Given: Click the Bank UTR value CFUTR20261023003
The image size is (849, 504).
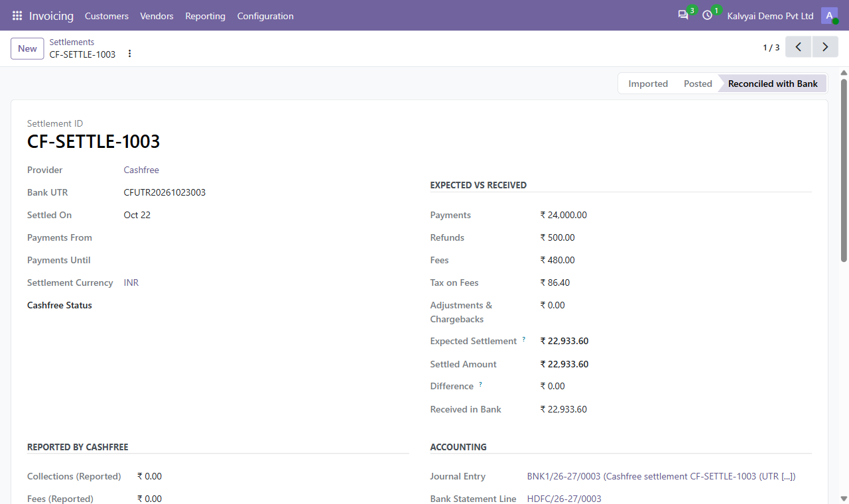Looking at the screenshot, I should [x=164, y=192].
